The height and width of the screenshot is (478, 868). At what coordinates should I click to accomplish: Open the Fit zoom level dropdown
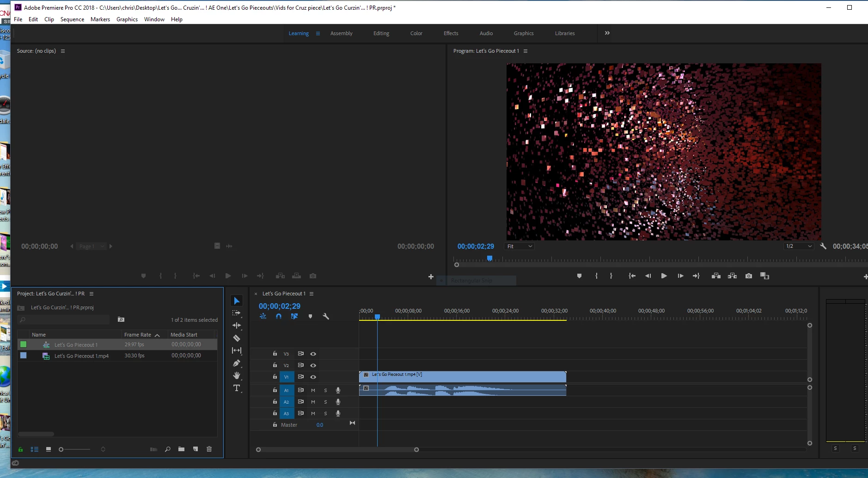click(x=520, y=246)
